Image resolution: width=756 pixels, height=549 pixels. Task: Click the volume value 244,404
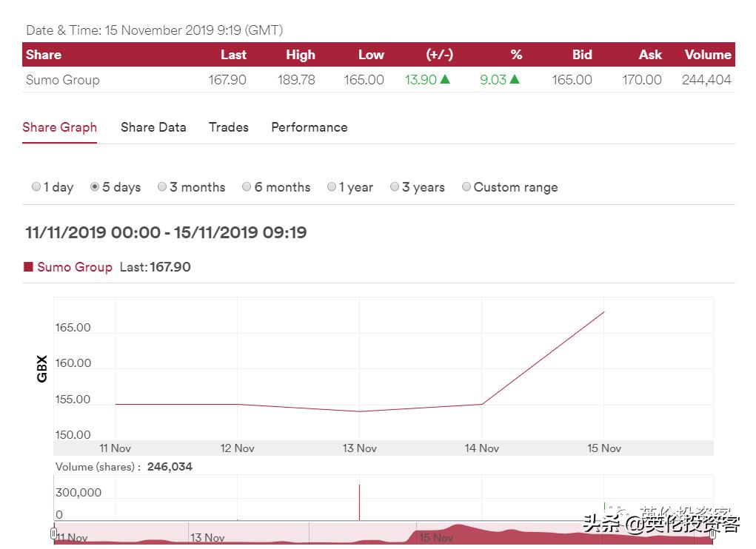click(x=706, y=79)
